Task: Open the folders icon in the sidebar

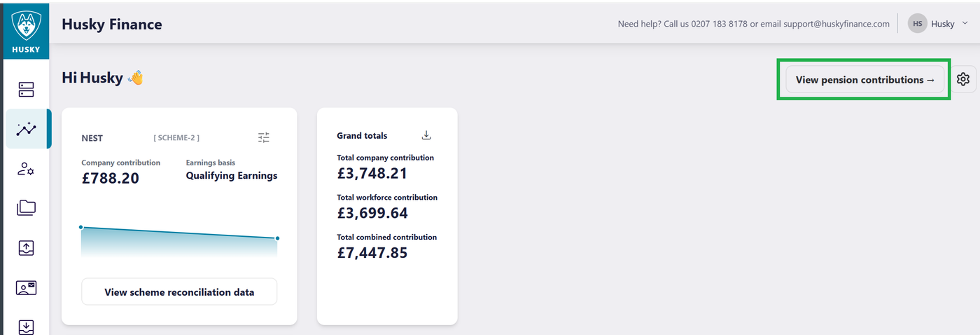Action: point(26,207)
